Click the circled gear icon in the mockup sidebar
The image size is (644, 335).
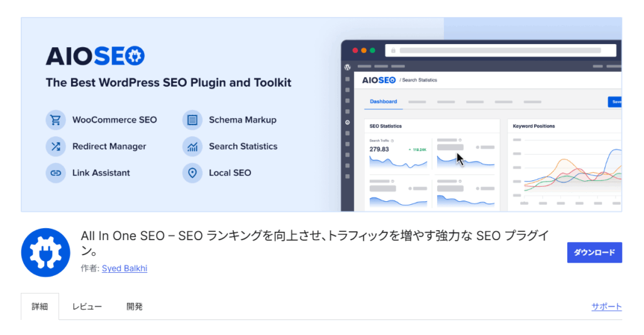(347, 123)
